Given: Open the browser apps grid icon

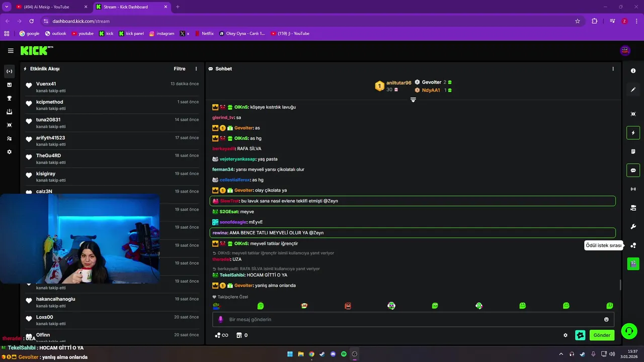Looking at the screenshot, I should tap(7, 34).
